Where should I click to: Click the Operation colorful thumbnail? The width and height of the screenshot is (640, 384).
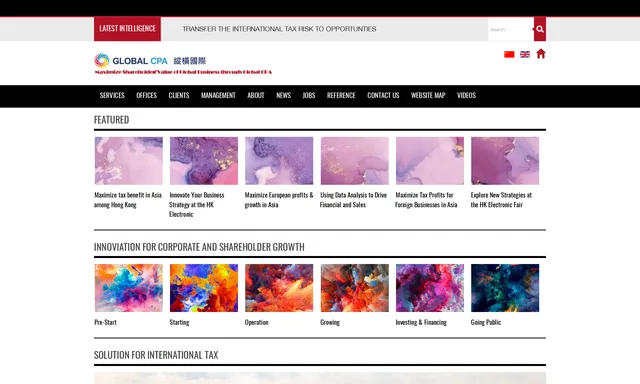click(279, 288)
